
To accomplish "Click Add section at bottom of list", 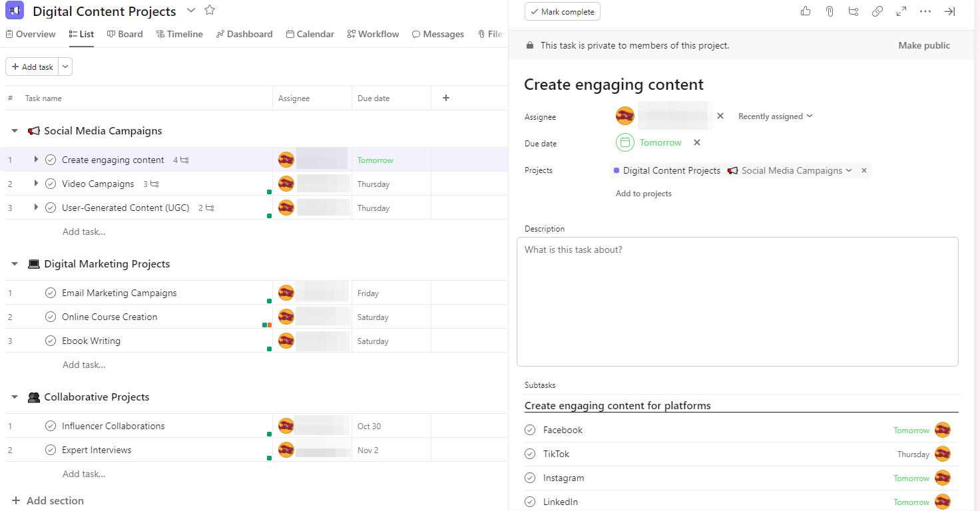I will (48, 500).
